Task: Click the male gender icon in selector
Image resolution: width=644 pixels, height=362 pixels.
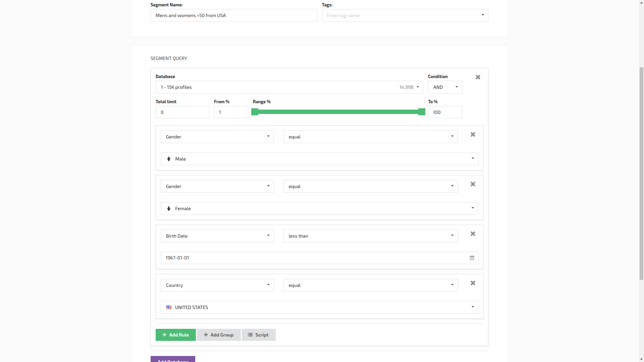Action: click(x=168, y=159)
